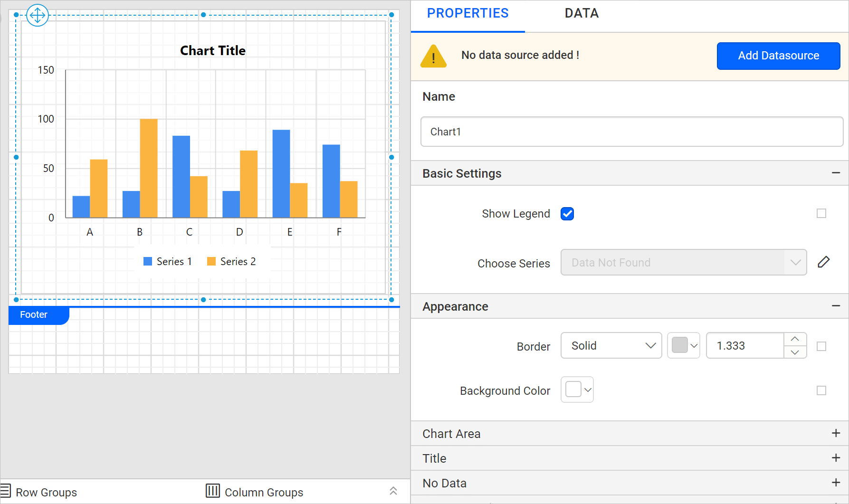Expand the Title section
Screen dimensions: 849x504
click(836, 458)
